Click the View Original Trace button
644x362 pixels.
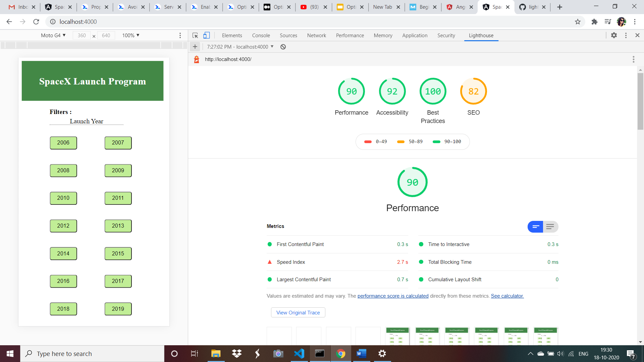(298, 312)
